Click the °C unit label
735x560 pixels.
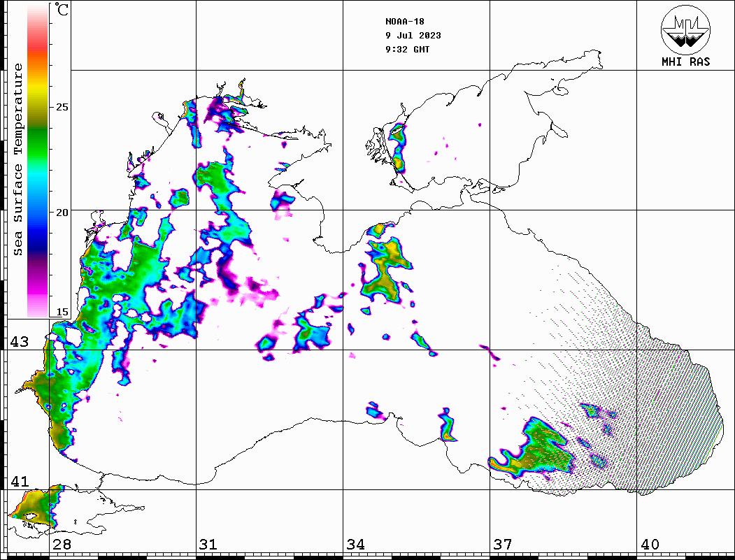62,9
